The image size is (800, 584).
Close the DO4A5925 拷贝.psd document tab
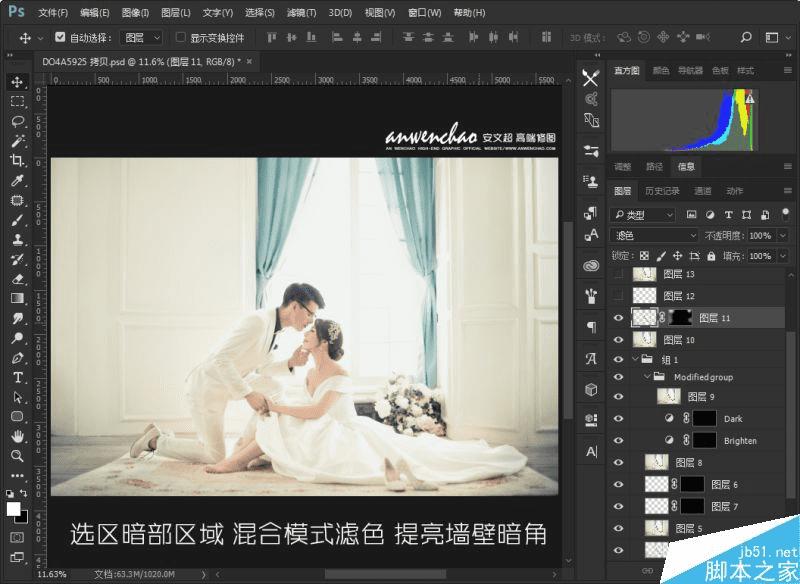[249, 62]
